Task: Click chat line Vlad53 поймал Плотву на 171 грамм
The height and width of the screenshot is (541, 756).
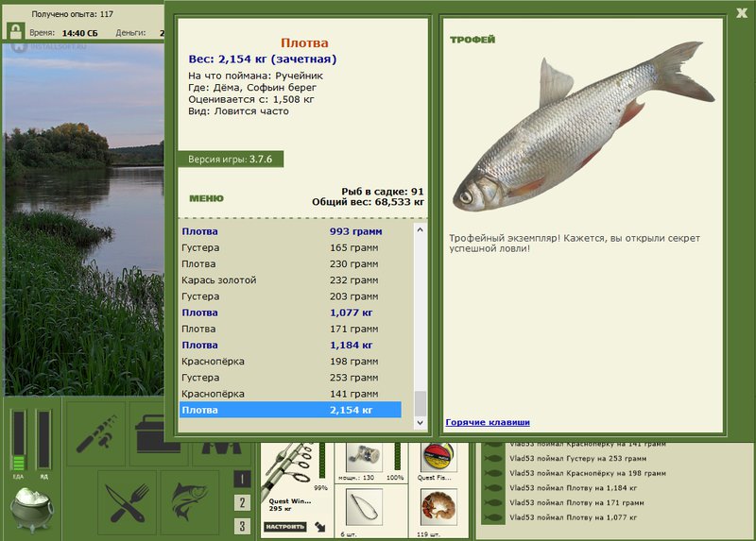Action: [576, 503]
